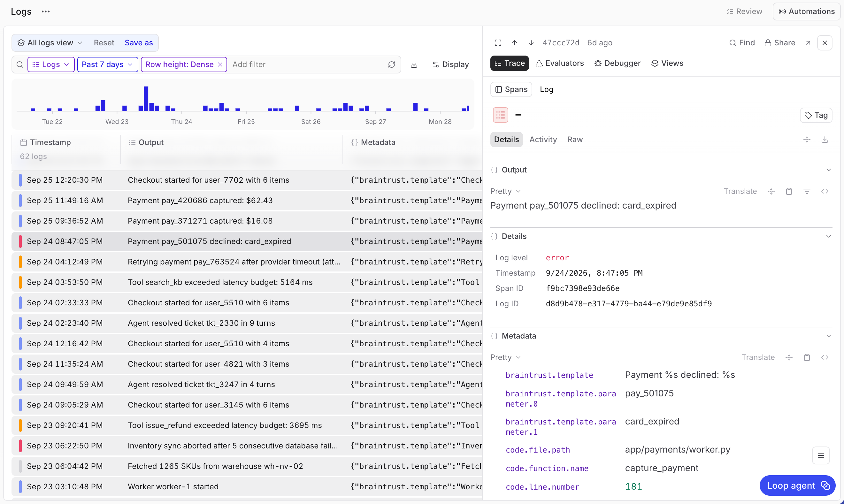Switch to the Evaluators tab
Screen dimensions: 844x504
pyautogui.click(x=559, y=63)
